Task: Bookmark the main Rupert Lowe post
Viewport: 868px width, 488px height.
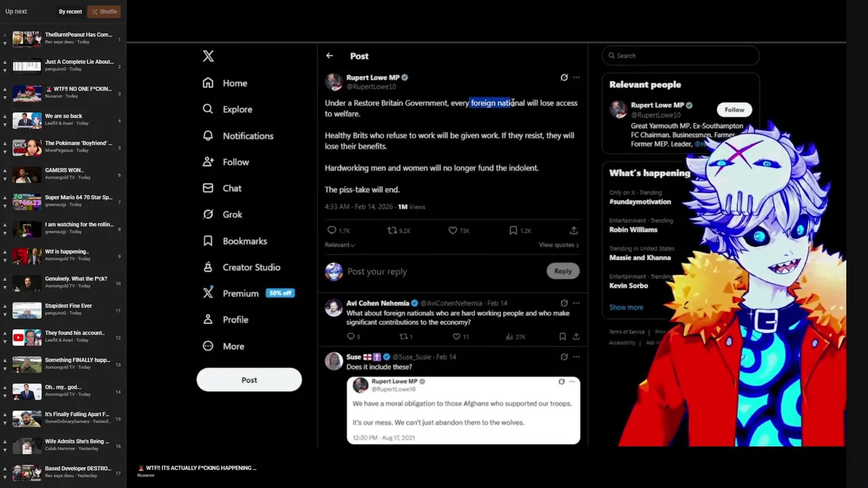Action: click(513, 230)
